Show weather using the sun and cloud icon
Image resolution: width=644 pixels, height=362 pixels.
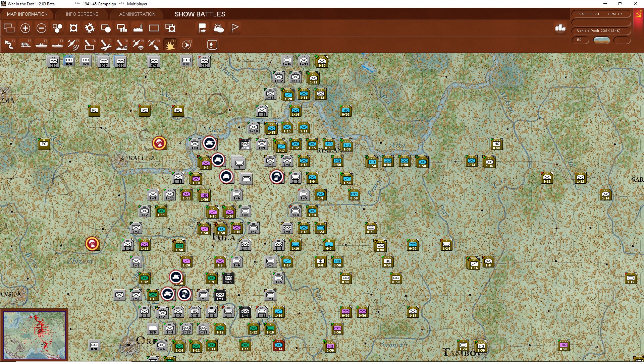(219, 28)
